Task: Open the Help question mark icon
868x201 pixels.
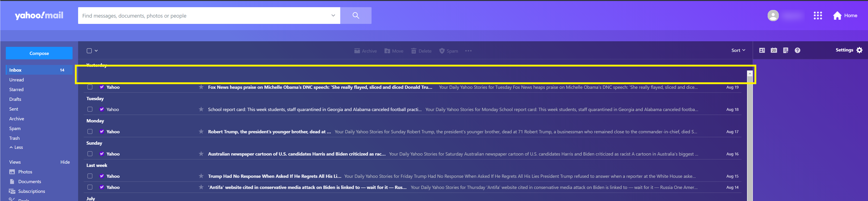Action: click(x=797, y=50)
